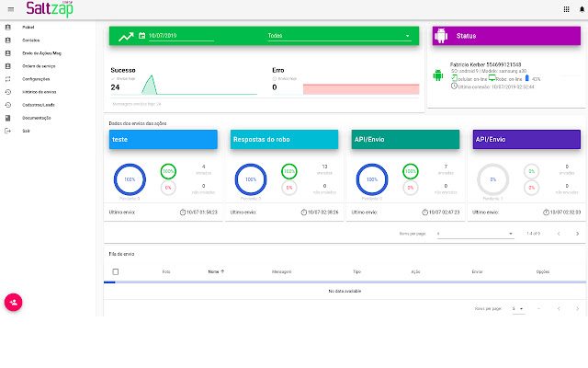Click the grey 0% large circle in purple API/Envio card
This screenshot has width=588, height=368.
[493, 179]
